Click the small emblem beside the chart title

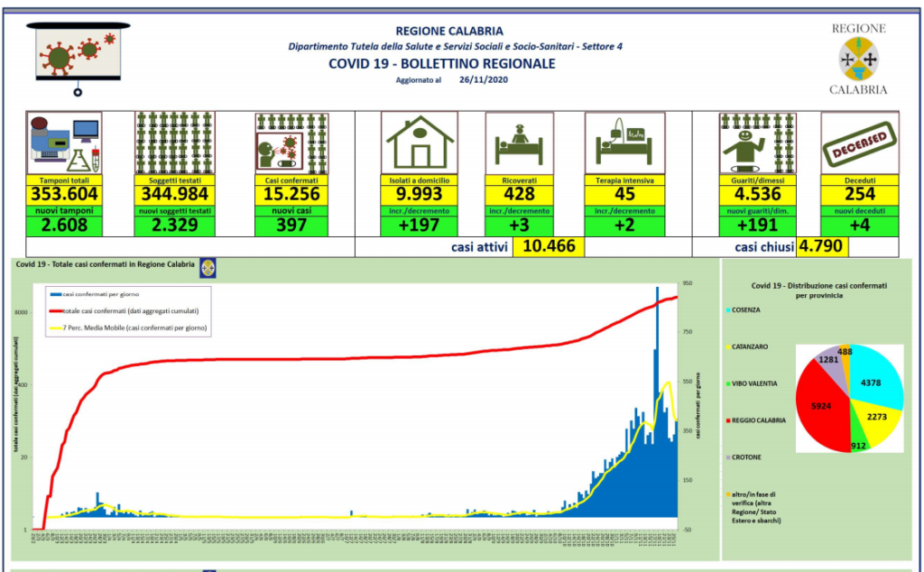click(207, 268)
